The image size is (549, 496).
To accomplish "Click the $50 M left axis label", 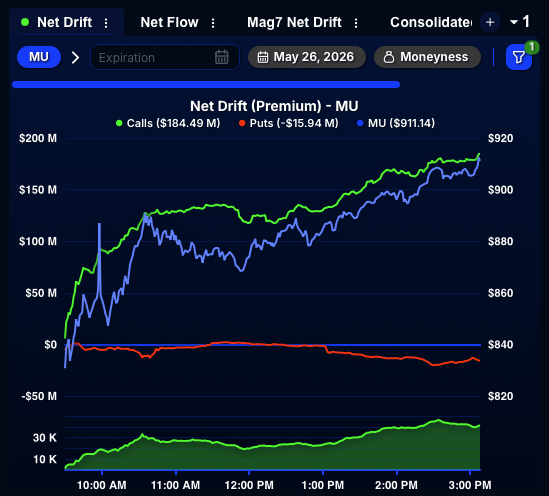I will click(41, 293).
